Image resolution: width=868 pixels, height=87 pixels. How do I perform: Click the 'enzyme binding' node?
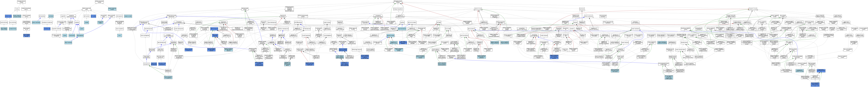click(13, 22)
